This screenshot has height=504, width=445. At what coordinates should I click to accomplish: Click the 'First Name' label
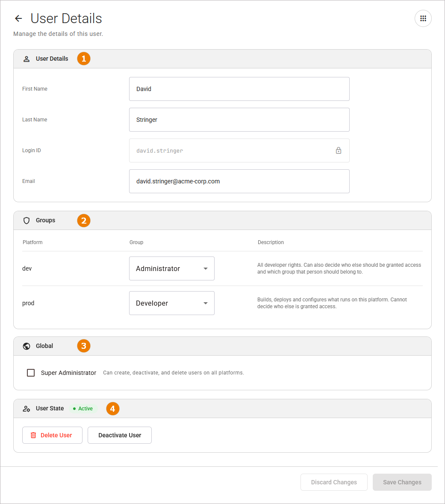tap(35, 89)
